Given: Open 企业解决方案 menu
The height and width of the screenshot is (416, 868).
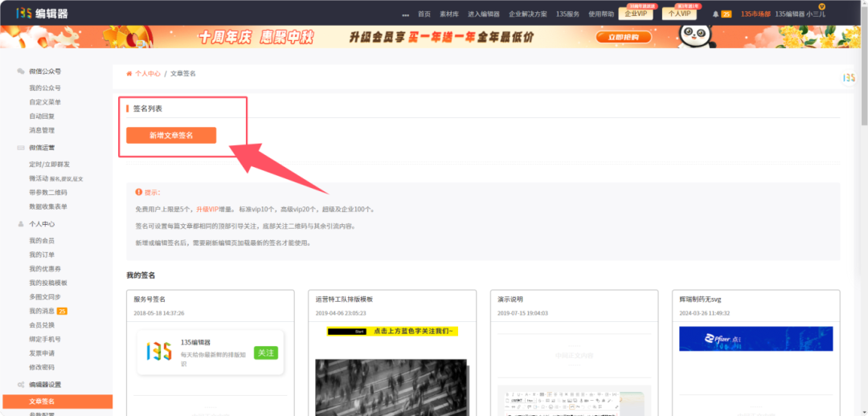Looking at the screenshot, I should [528, 14].
